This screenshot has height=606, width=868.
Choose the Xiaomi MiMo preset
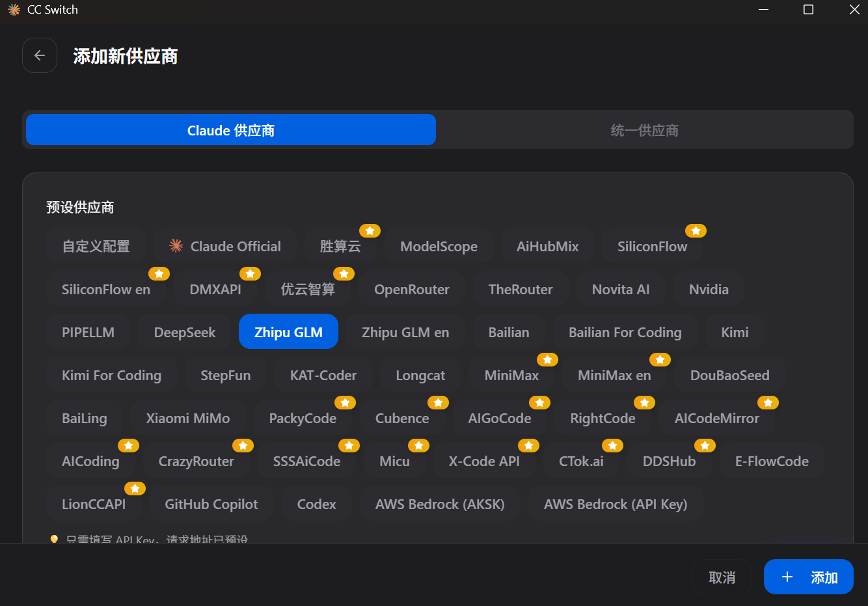click(188, 418)
